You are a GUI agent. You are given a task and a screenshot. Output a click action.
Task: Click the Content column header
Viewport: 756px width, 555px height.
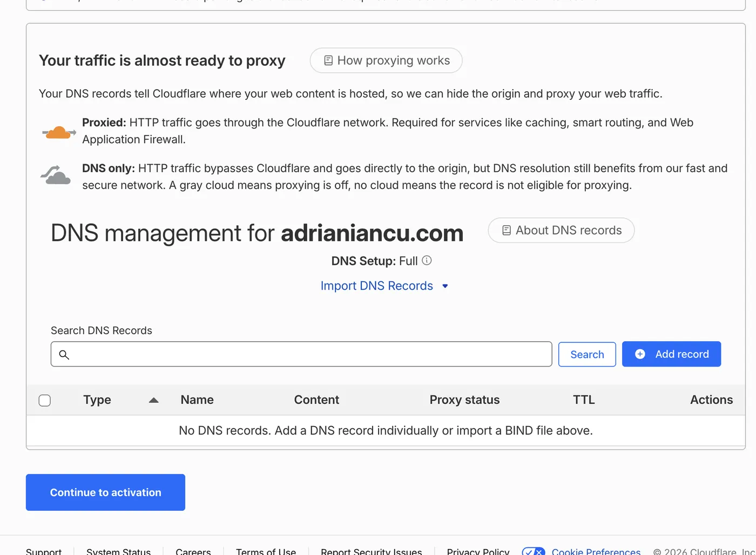[x=316, y=400]
